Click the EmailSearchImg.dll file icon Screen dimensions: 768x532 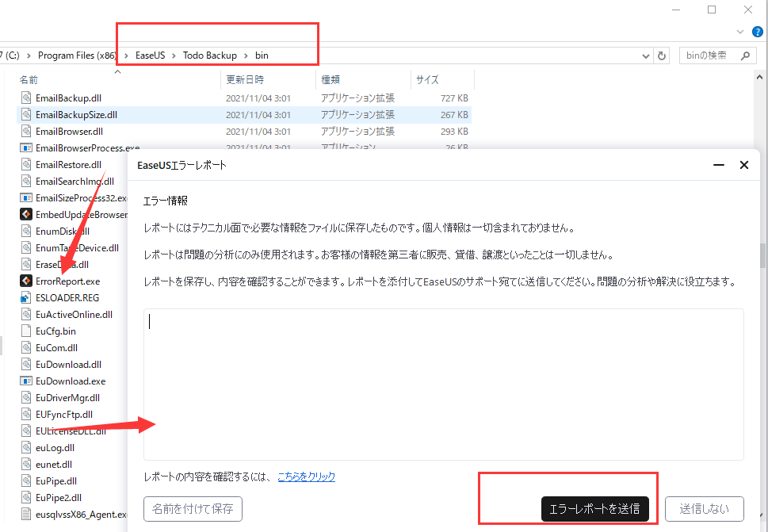point(26,182)
